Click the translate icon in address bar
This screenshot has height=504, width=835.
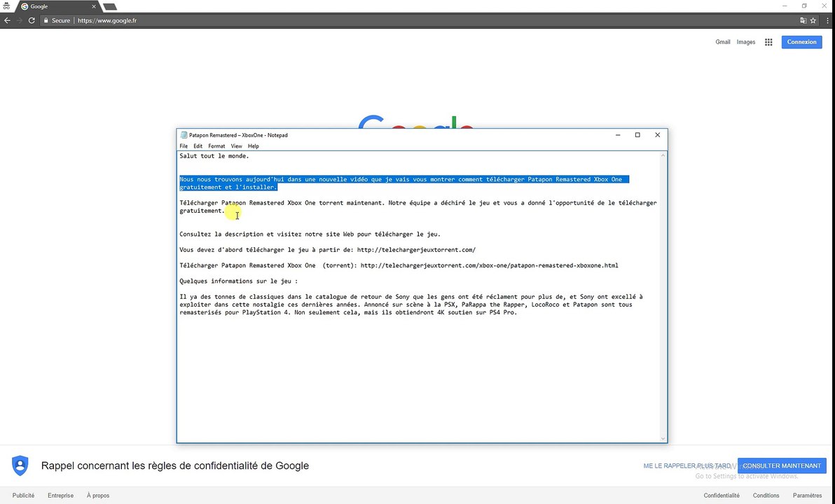tap(803, 21)
